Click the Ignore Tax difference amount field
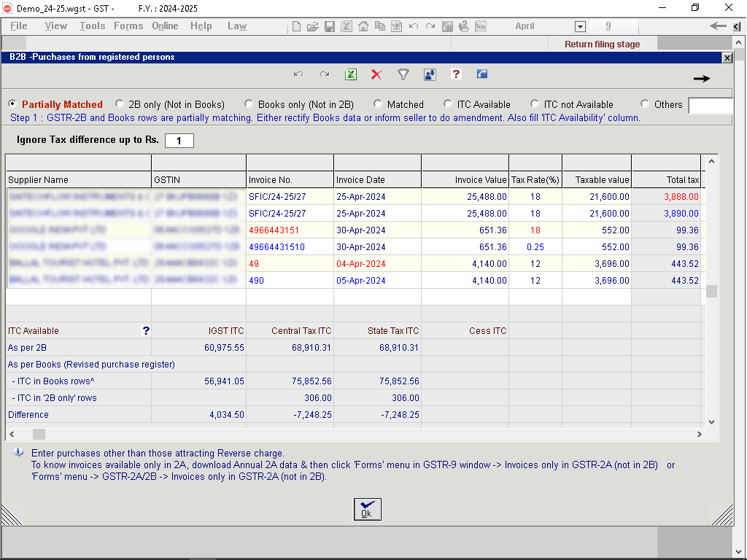This screenshot has width=747, height=560. [x=179, y=140]
